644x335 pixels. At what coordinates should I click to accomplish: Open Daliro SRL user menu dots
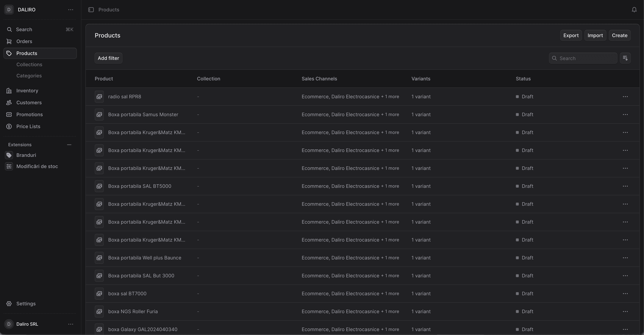71,324
